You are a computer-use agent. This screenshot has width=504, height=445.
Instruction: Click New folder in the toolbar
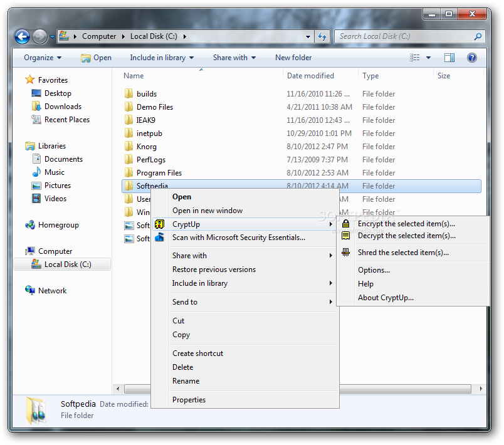click(293, 58)
